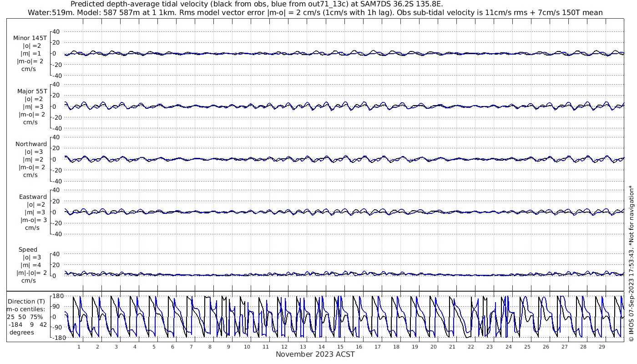This screenshot has width=637, height=364.
Task: Click the '|m| =1' value in Minor panel
Action: [31, 54]
